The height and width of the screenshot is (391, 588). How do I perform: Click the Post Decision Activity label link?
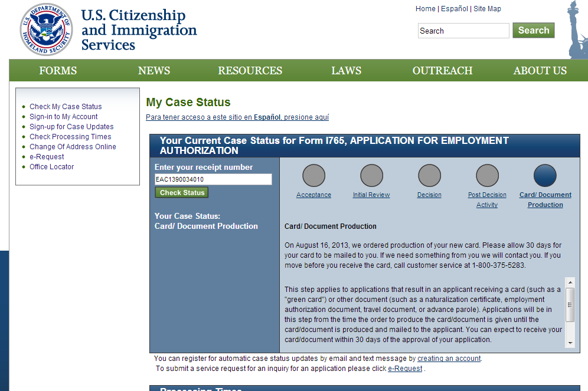[x=487, y=199]
